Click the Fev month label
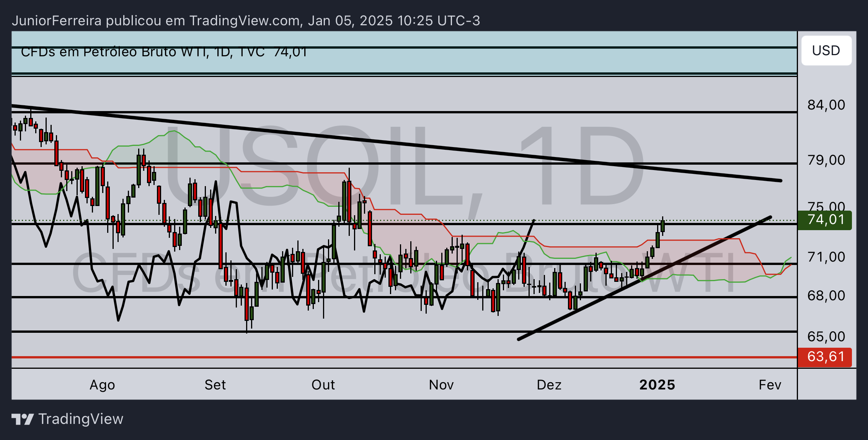The image size is (868, 440). click(x=770, y=385)
